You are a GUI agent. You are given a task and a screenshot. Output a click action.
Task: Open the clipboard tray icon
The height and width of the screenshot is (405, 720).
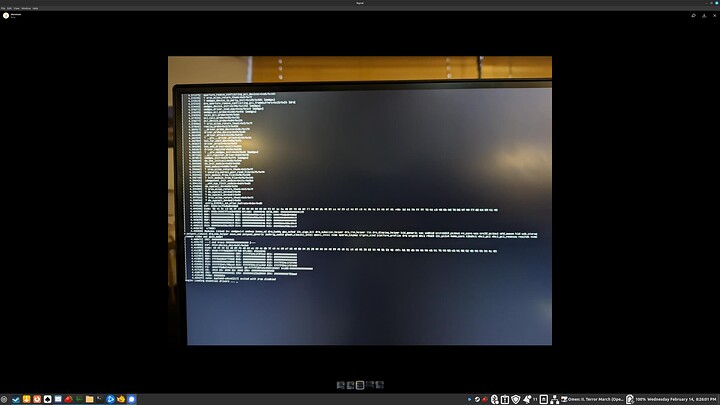(x=505, y=399)
